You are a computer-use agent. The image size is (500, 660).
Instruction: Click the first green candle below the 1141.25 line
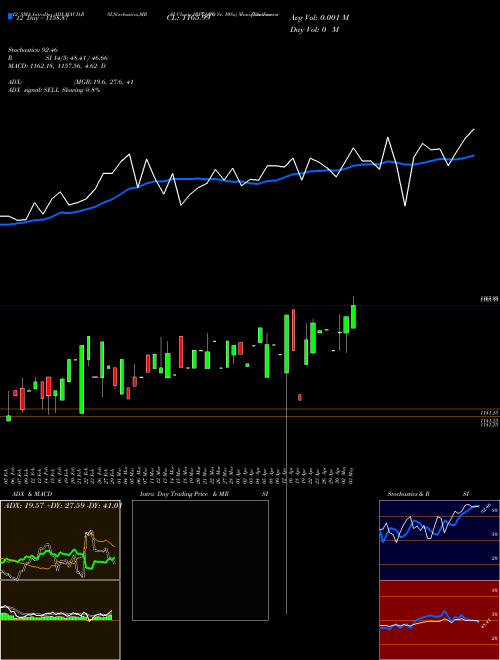8,418
